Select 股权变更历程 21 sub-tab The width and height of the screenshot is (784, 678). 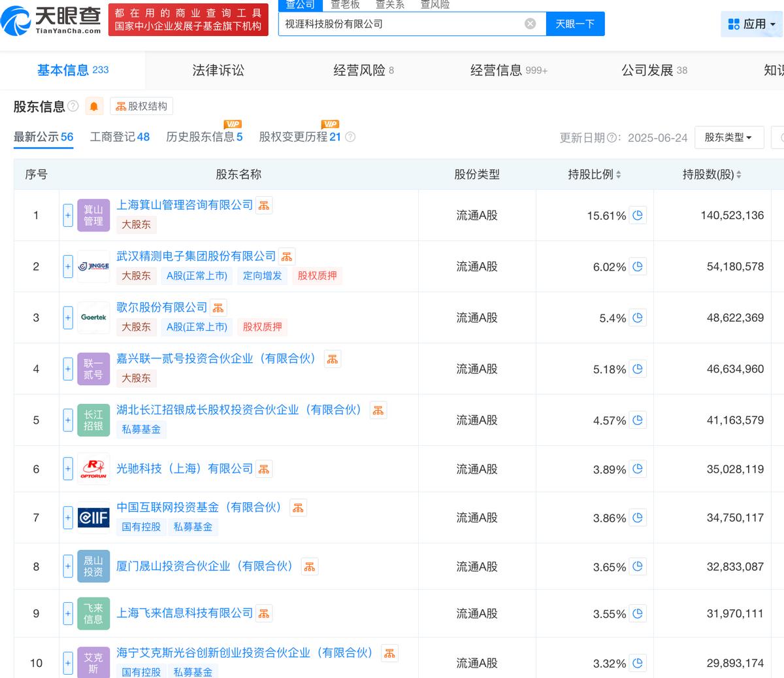(x=300, y=137)
